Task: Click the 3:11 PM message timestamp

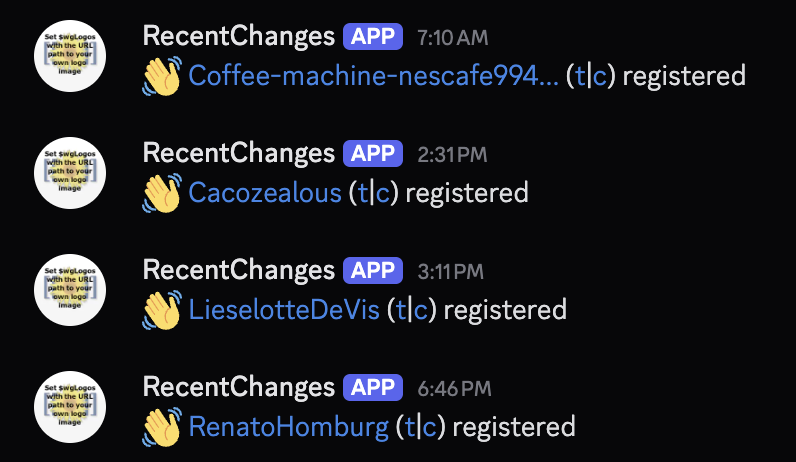Action: tap(450, 272)
